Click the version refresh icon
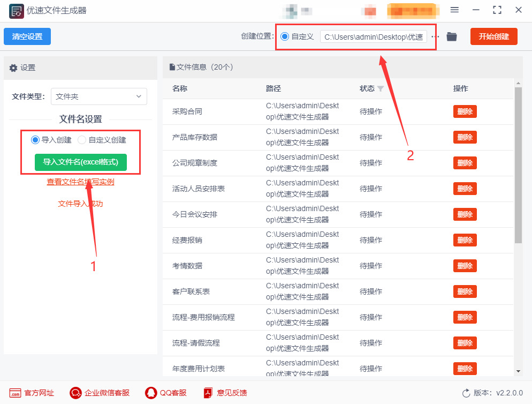This screenshot has height=404, width=532. pos(466,393)
